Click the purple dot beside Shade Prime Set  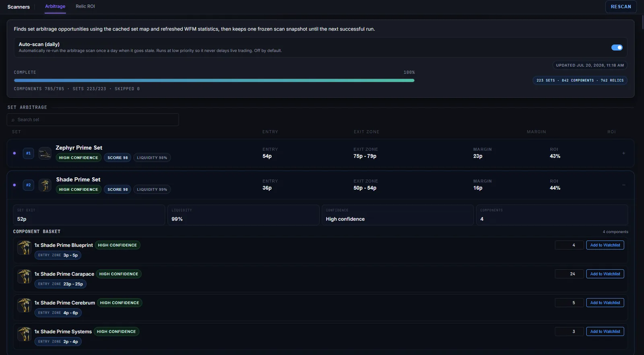14,185
